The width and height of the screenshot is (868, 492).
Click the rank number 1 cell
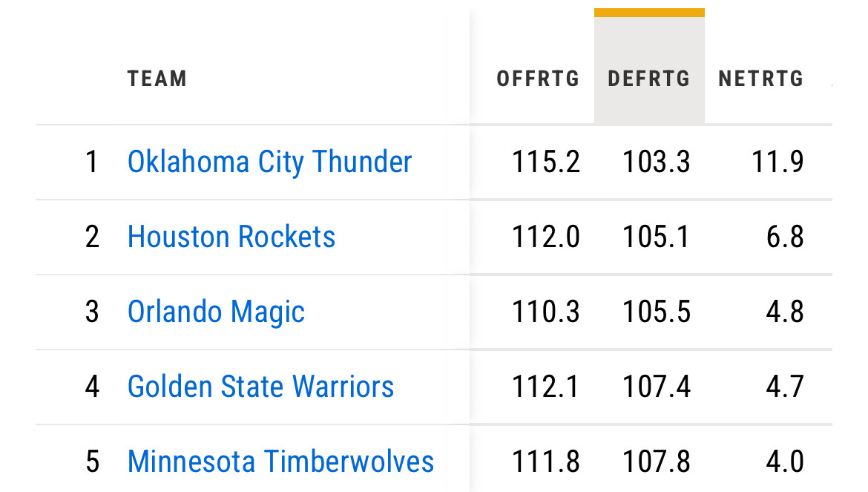(x=92, y=162)
